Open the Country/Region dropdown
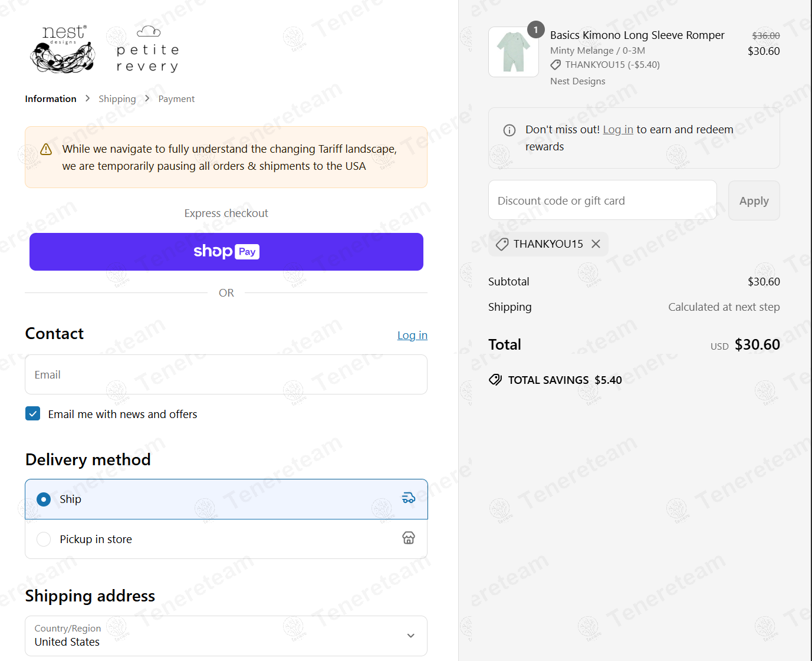The height and width of the screenshot is (661, 812). click(x=226, y=636)
